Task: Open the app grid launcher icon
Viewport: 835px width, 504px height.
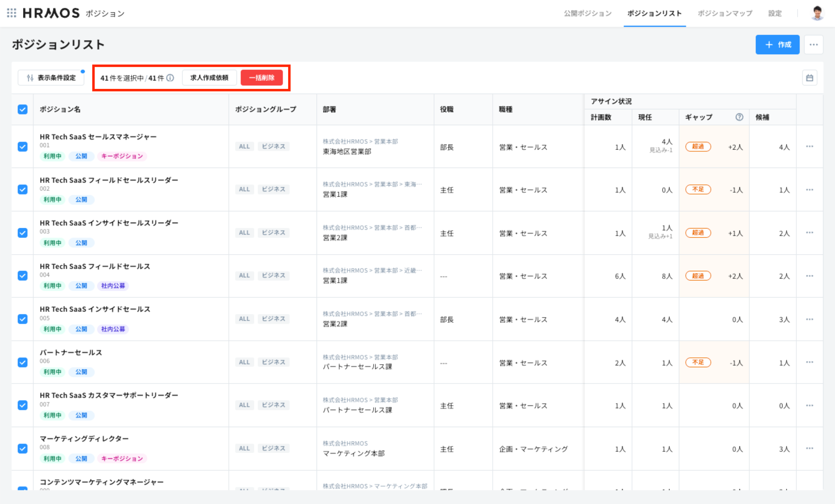Action: pos(12,13)
